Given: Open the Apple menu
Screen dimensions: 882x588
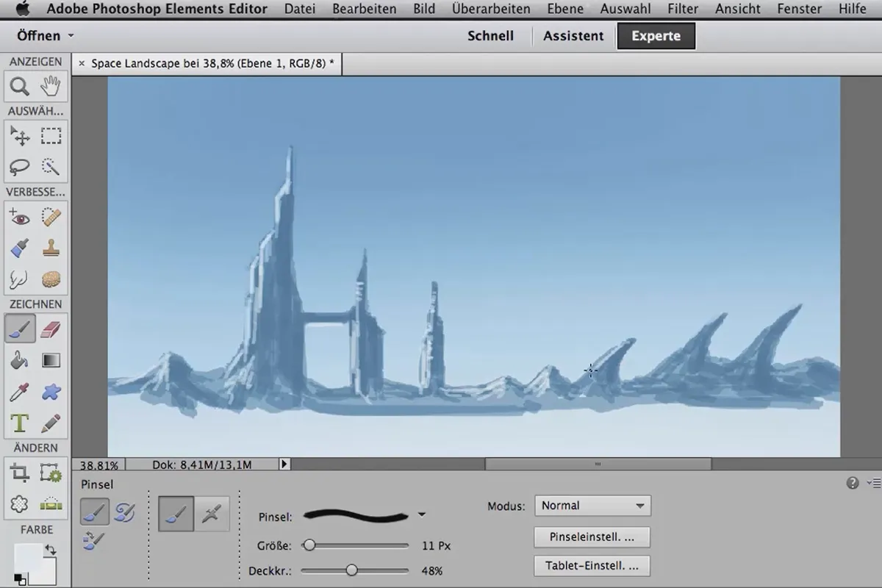Looking at the screenshot, I should [22, 10].
